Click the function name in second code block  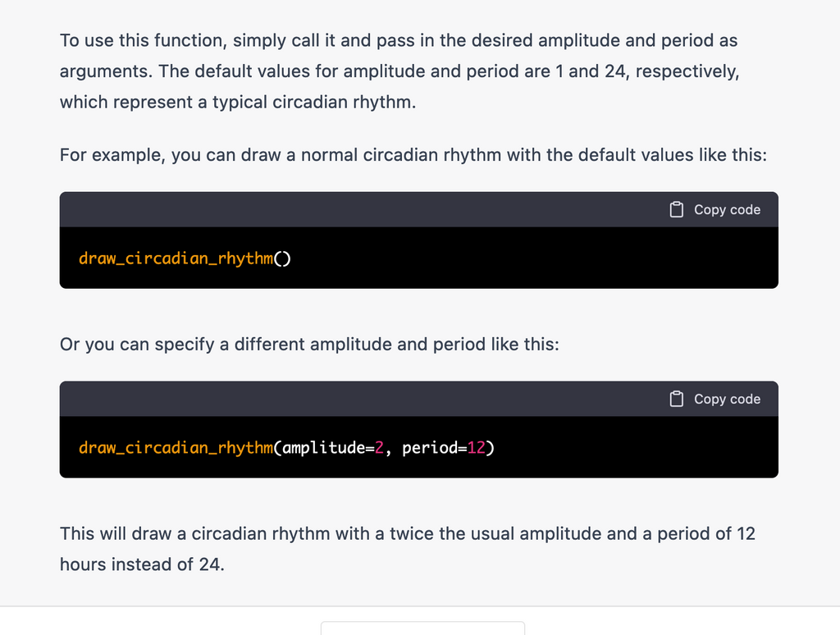(x=176, y=447)
